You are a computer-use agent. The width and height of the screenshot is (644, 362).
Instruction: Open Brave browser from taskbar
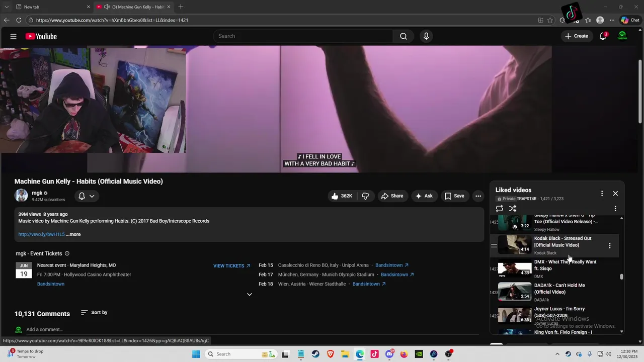[330, 354]
